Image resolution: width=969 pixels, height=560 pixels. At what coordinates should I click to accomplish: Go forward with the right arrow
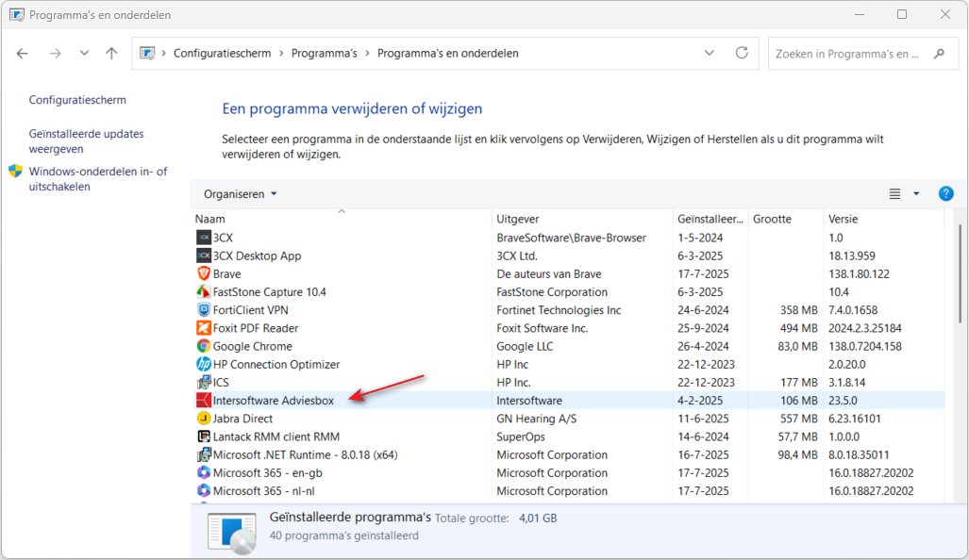(55, 53)
